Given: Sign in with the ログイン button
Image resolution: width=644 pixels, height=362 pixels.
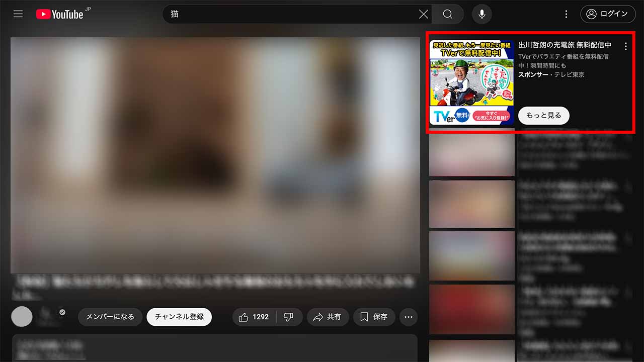Looking at the screenshot, I should (x=608, y=14).
